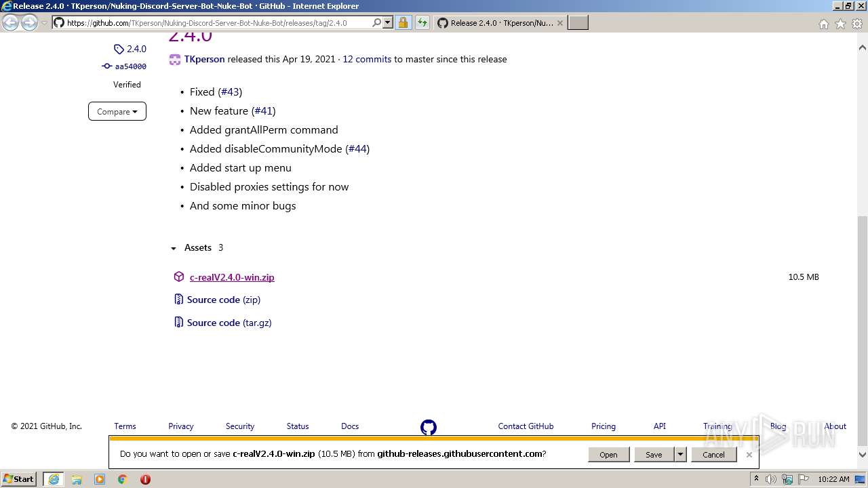The width and height of the screenshot is (868, 488).
Task: Open the API footer link
Action: point(660,426)
